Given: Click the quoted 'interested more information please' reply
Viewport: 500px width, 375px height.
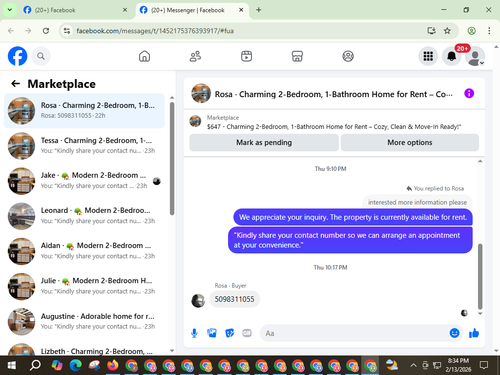Looking at the screenshot, I should coord(417,202).
